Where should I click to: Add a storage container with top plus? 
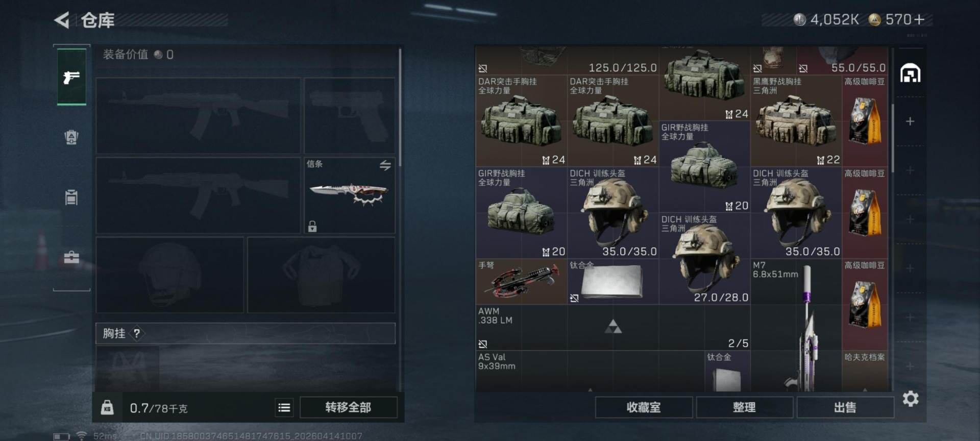pos(910,121)
